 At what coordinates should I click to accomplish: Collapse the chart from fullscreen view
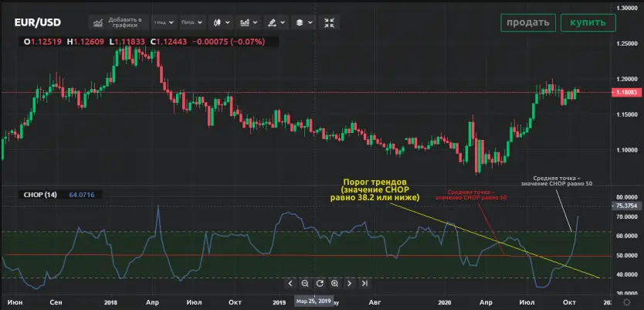pyautogui.click(x=329, y=22)
